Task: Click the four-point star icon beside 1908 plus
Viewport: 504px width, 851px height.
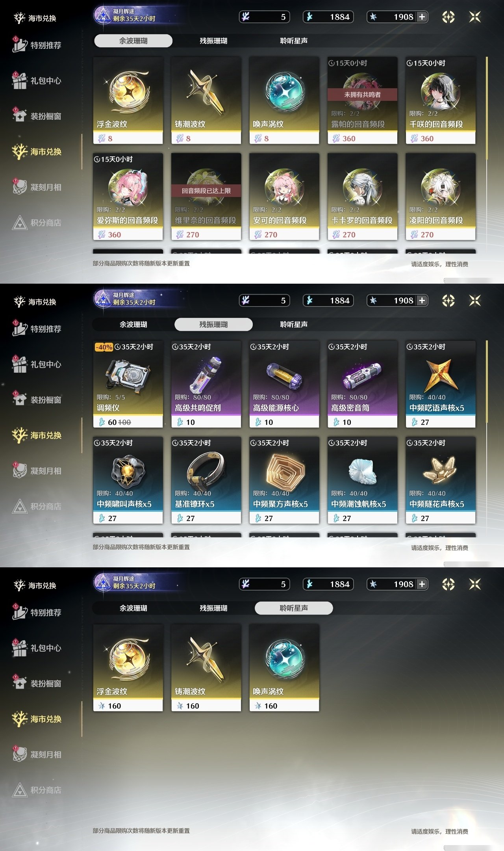Action: click(x=448, y=17)
